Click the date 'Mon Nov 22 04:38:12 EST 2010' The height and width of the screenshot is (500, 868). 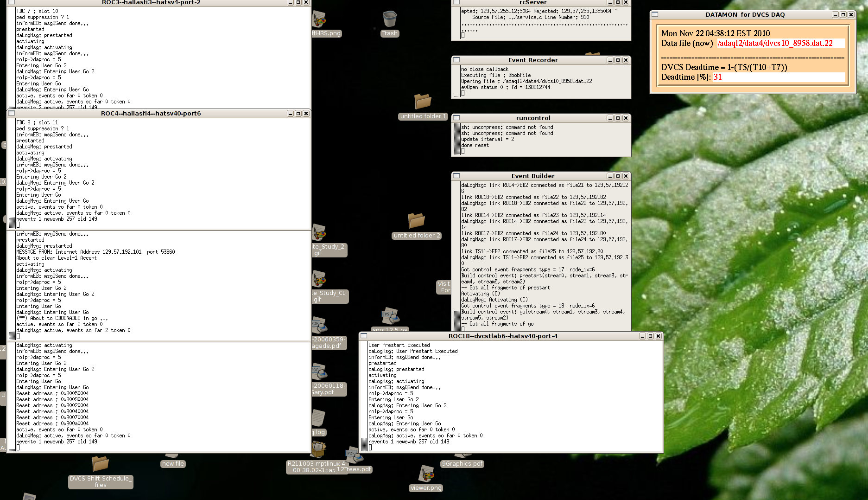[x=716, y=33]
